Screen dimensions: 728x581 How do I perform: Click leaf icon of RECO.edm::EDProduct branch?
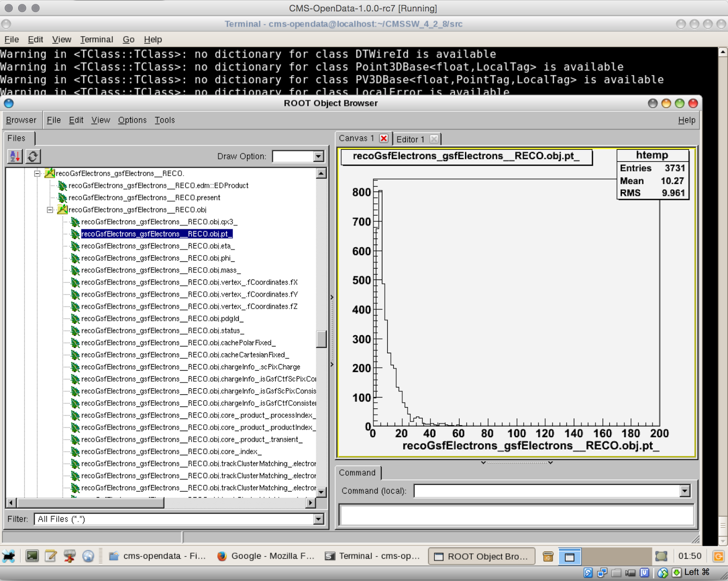coord(62,186)
